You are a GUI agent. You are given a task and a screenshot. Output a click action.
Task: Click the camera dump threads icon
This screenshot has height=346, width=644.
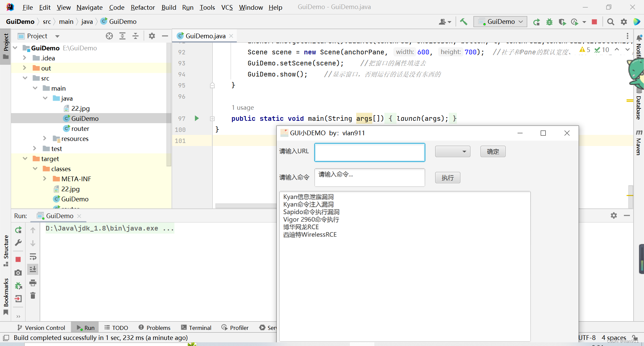click(18, 273)
